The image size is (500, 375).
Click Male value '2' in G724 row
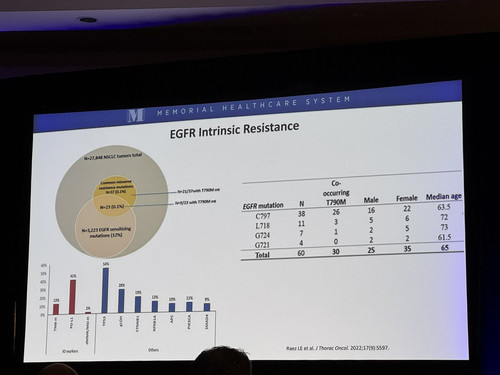[371, 230]
